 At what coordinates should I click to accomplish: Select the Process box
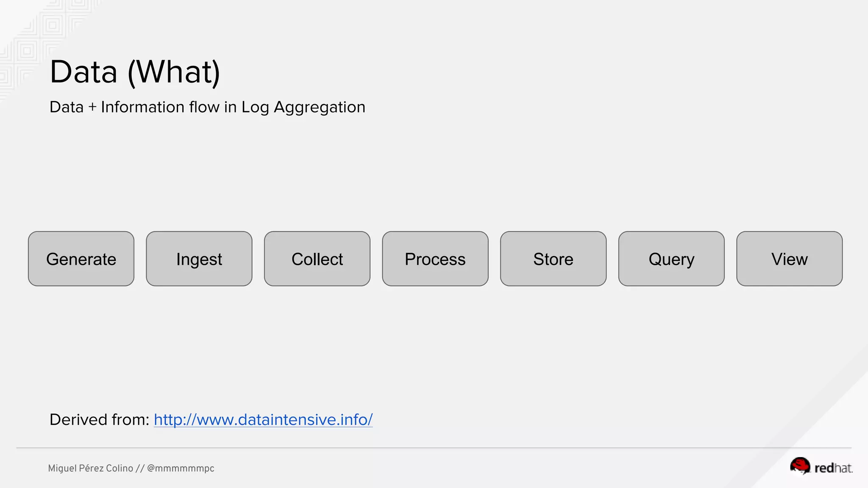coord(435,259)
